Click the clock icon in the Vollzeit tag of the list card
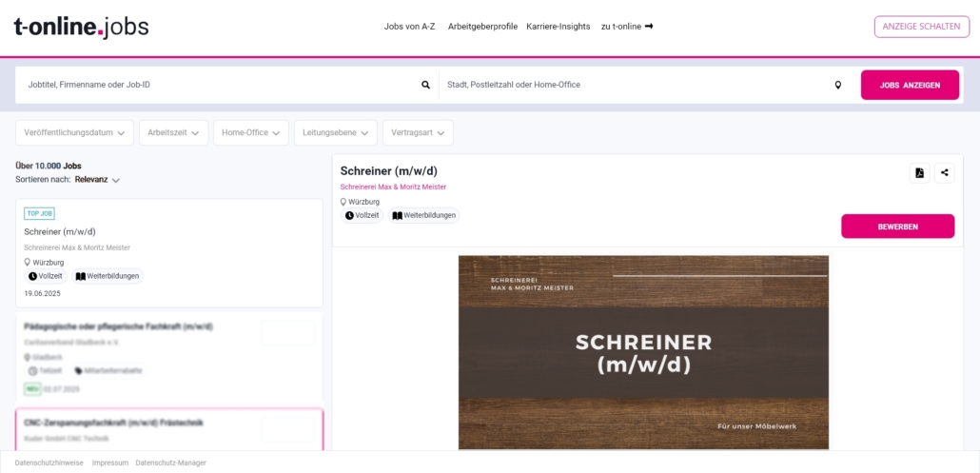Viewport: 980px width, 473px height. click(x=32, y=276)
